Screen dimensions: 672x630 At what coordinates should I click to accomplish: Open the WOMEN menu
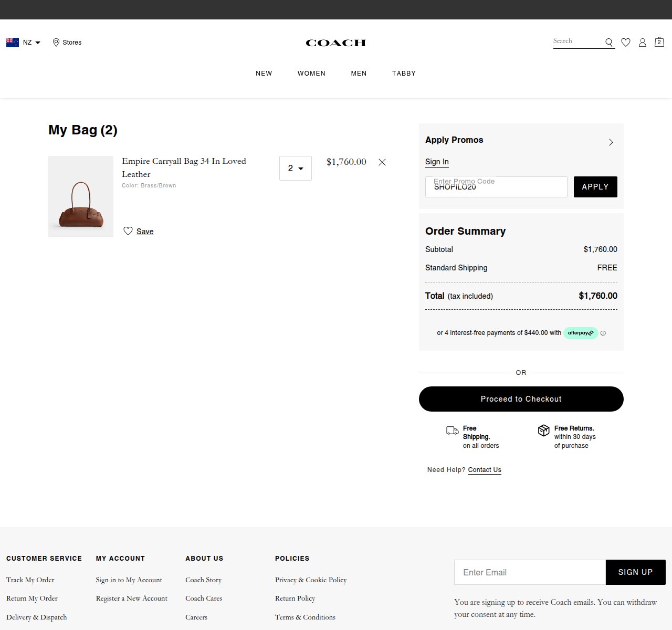point(312,73)
